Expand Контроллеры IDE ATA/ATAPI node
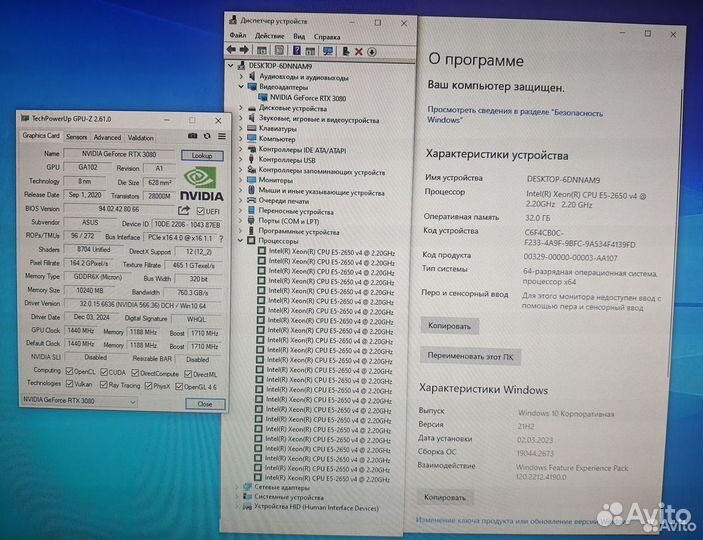This screenshot has width=703, height=540. coord(241,149)
